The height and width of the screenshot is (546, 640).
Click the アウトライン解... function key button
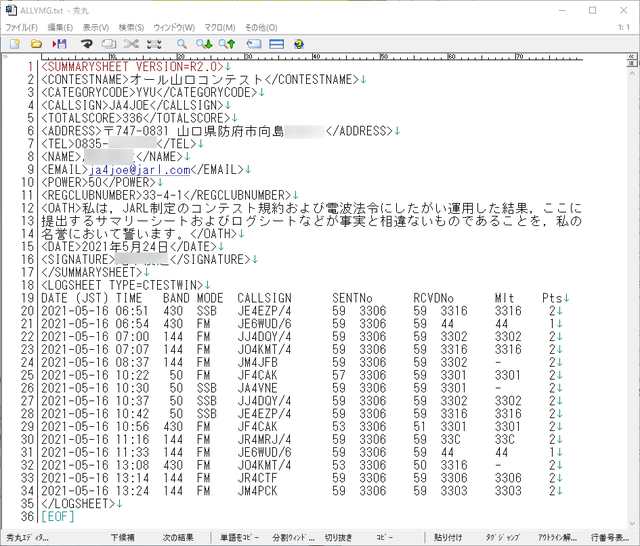point(557,537)
